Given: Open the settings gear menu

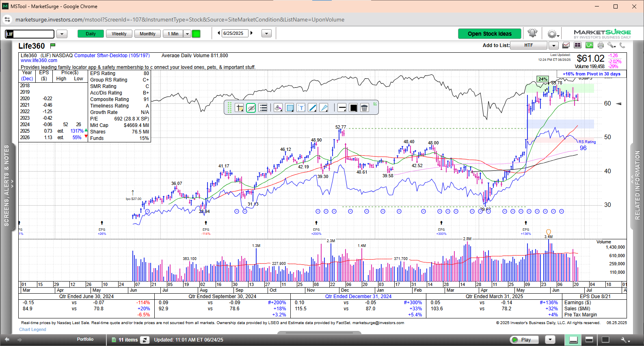Looking at the screenshot, I should point(553,34).
